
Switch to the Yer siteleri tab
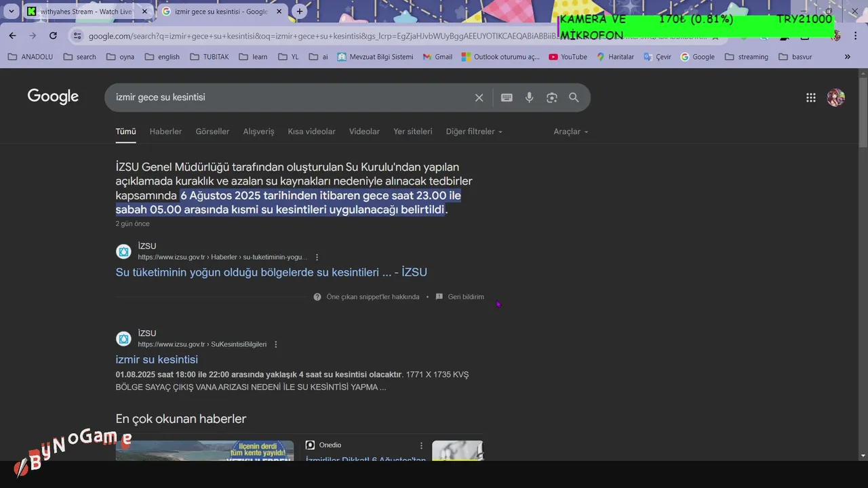[412, 131]
